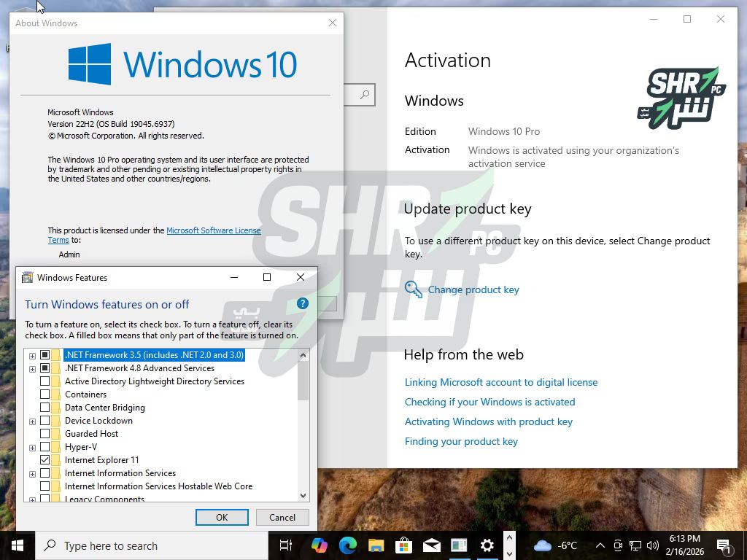Open Microsoft Edge from the taskbar
This screenshot has height=560, width=747.
(x=348, y=545)
